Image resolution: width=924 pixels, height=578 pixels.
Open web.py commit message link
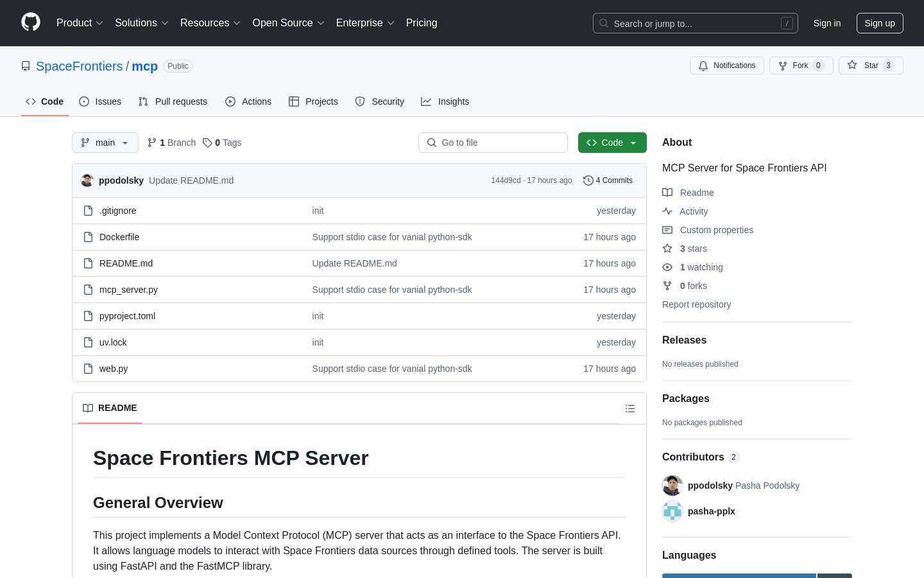tap(392, 369)
